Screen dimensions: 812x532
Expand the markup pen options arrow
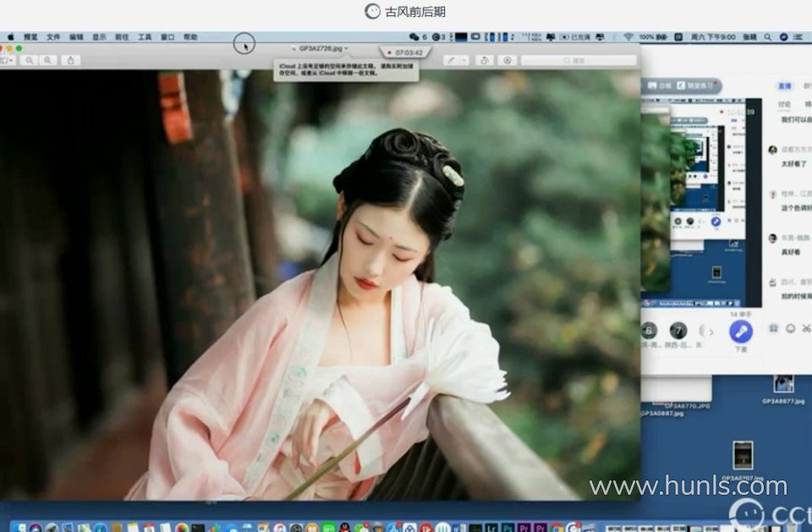(464, 61)
